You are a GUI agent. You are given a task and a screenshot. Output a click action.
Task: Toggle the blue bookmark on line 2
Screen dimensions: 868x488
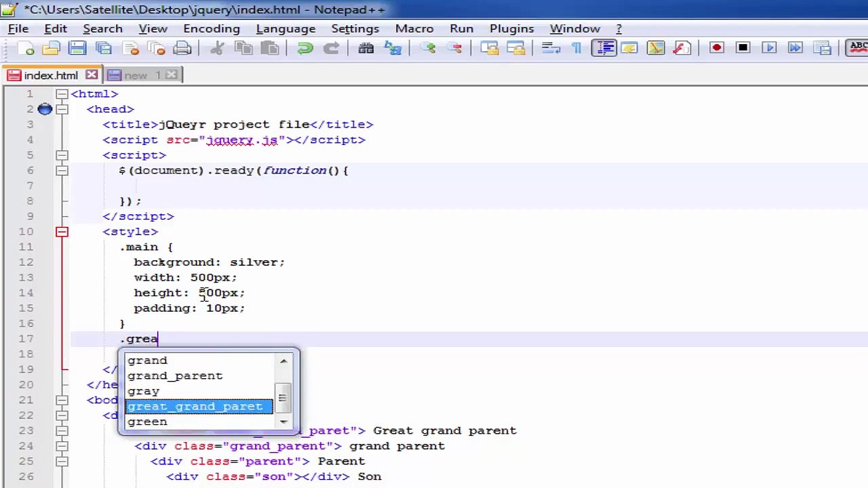[x=45, y=109]
